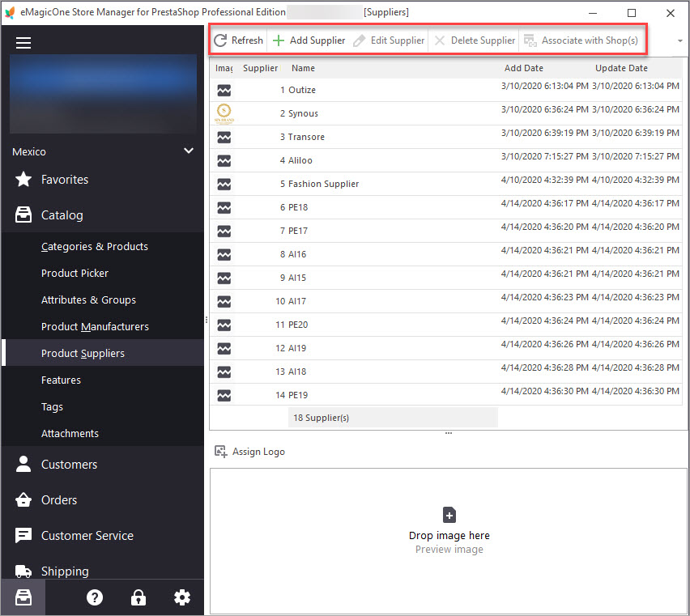Click the Drop image here area
This screenshot has width=690, height=616.
point(449,541)
